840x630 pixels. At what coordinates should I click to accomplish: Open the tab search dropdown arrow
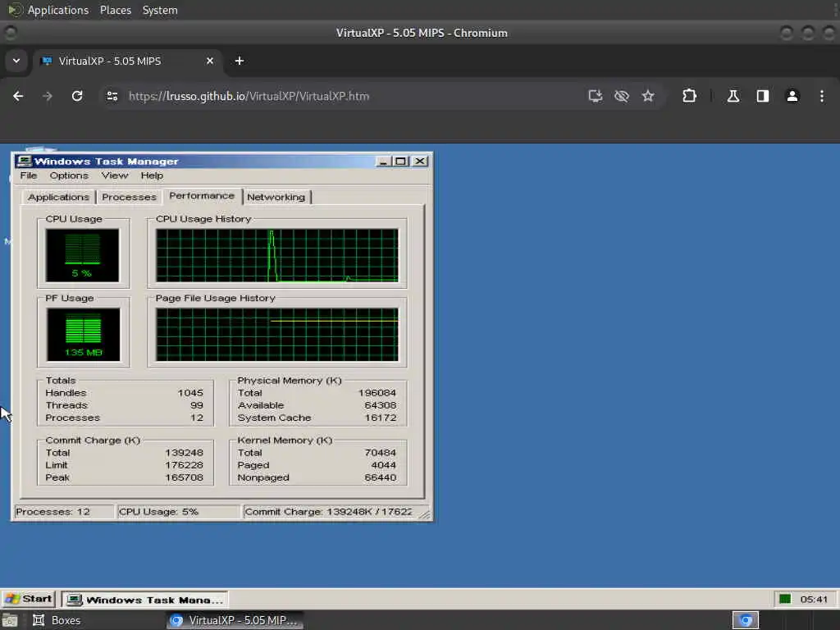pos(16,61)
